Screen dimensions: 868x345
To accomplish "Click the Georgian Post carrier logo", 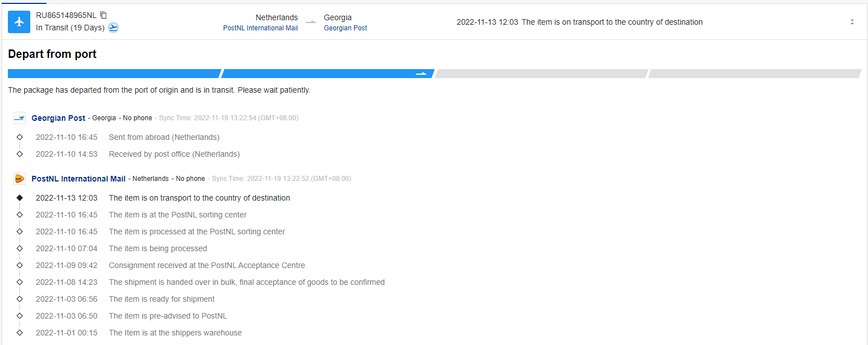I will click(20, 118).
